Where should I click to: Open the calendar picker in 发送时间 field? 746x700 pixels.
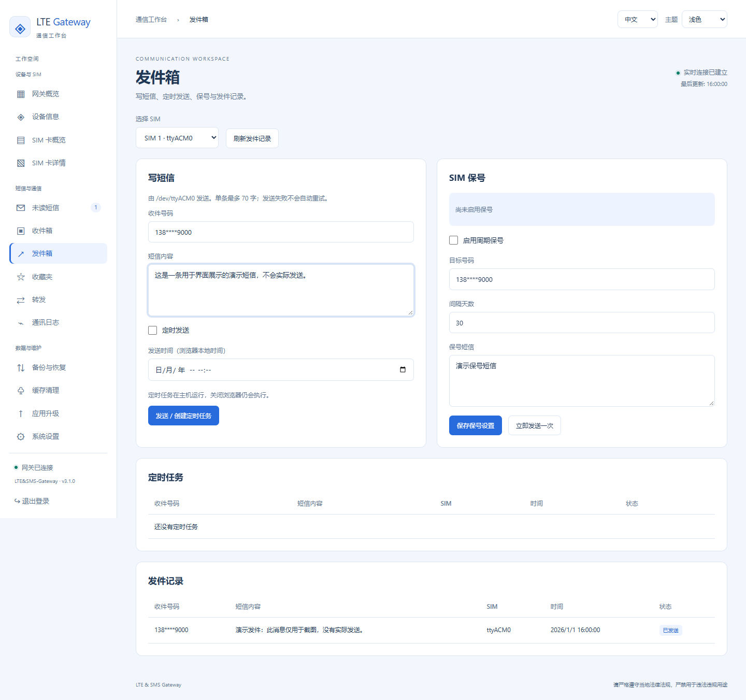click(403, 369)
